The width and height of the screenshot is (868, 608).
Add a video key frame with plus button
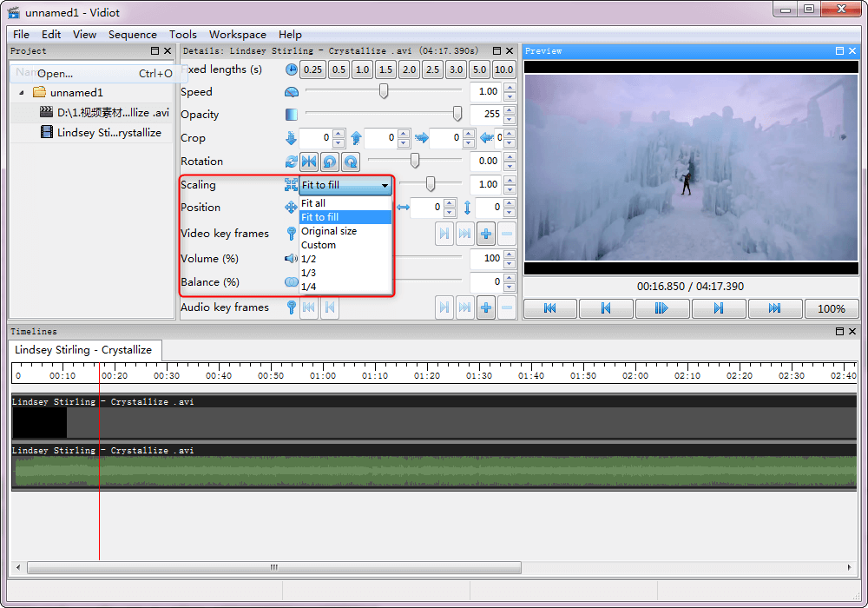[x=486, y=234]
